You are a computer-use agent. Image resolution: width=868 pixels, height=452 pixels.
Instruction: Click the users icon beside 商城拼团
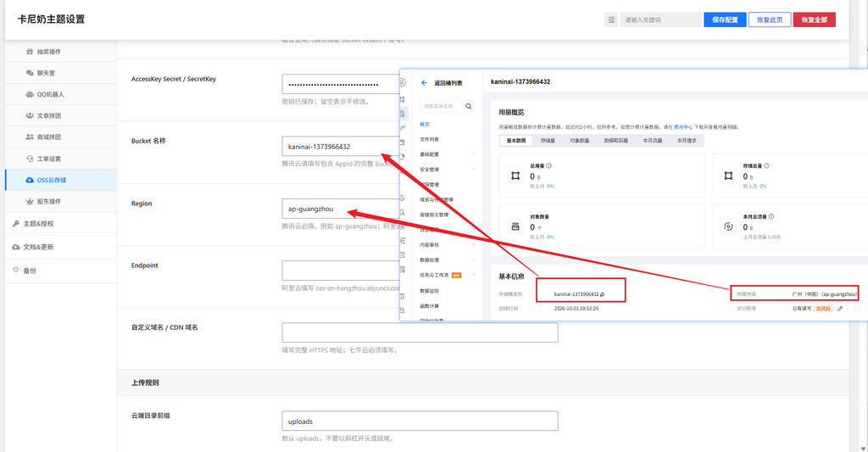30,137
